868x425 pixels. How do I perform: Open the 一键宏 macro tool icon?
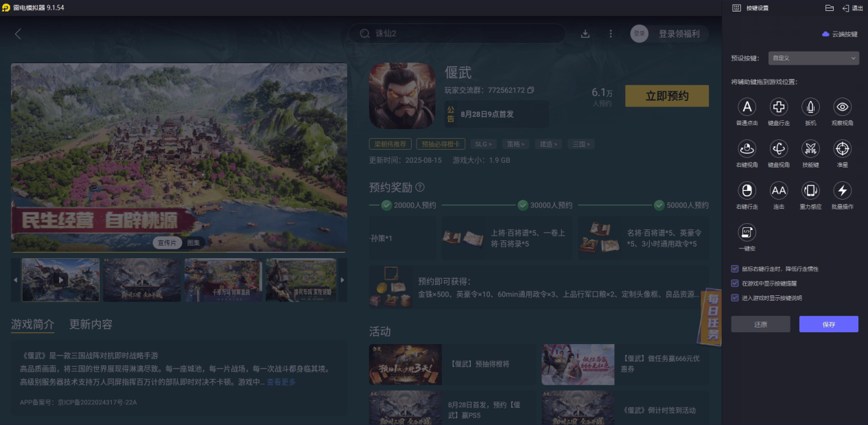[x=747, y=233]
